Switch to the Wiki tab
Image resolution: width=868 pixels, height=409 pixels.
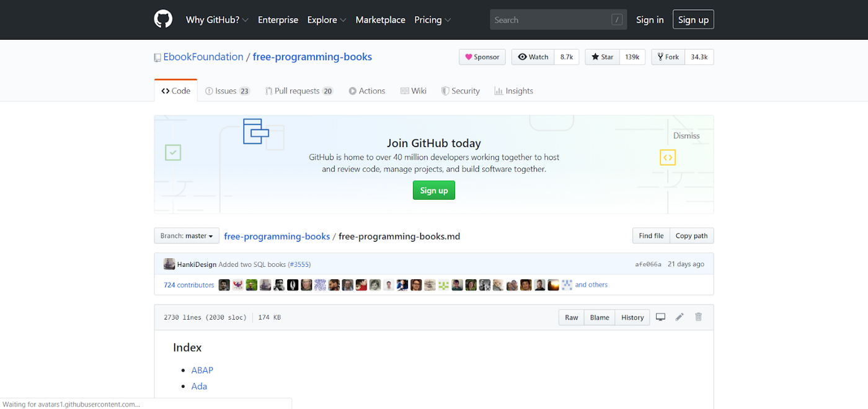coord(414,91)
